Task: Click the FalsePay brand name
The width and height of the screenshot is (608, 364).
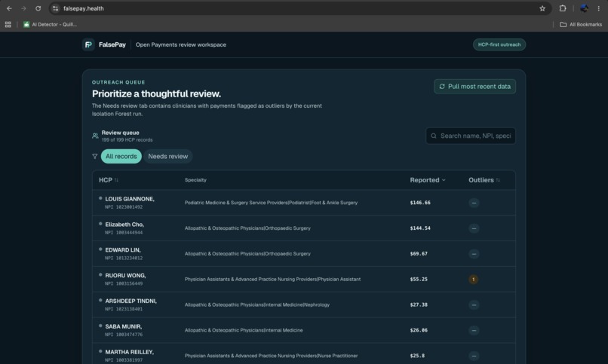Action: coord(112,44)
